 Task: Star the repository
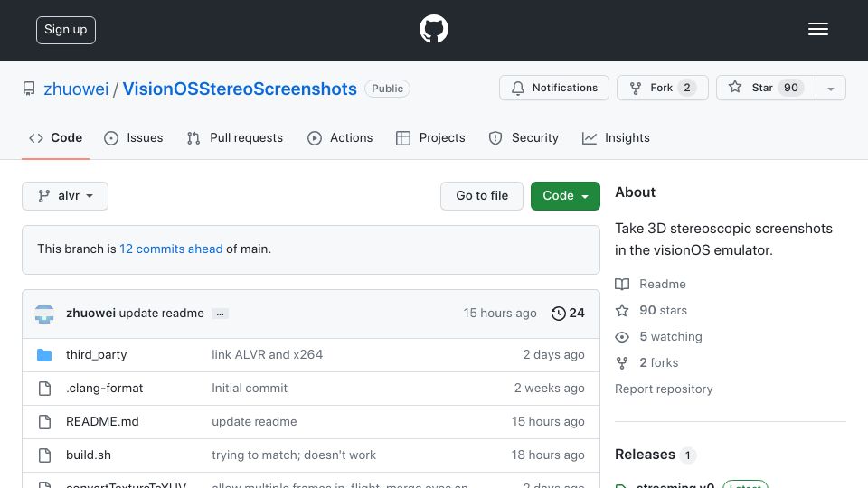pos(766,88)
